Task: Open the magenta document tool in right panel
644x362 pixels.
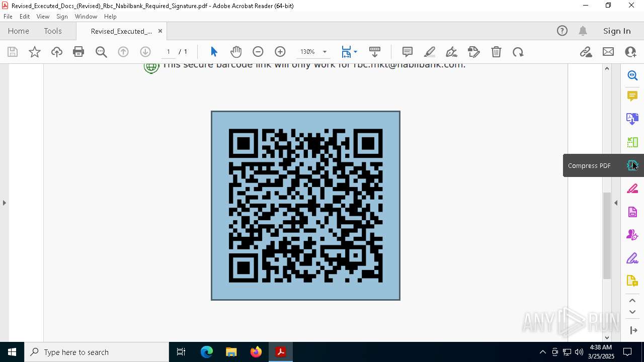Action: click(632, 212)
